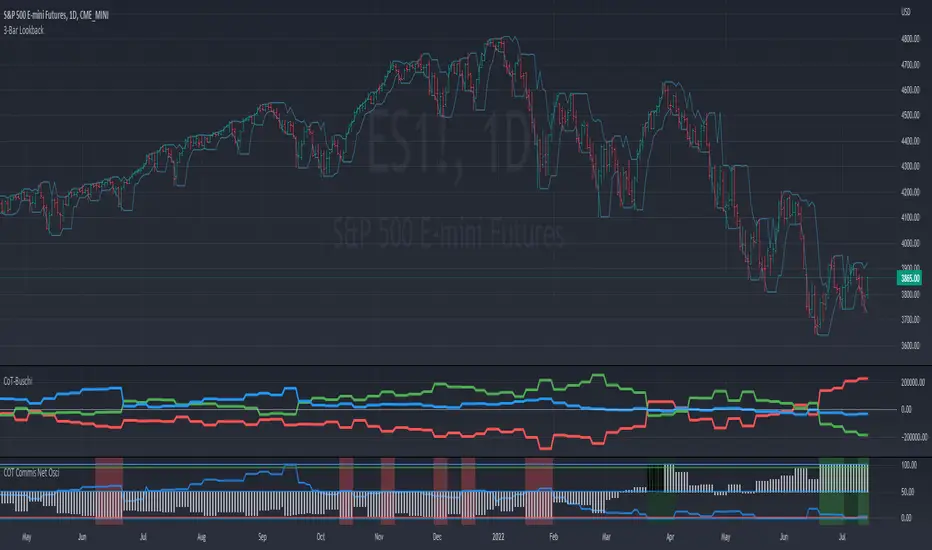Image resolution: width=932 pixels, height=550 pixels.
Task: Select the 3-Bar Lookback indicator label
Action: (x=24, y=30)
